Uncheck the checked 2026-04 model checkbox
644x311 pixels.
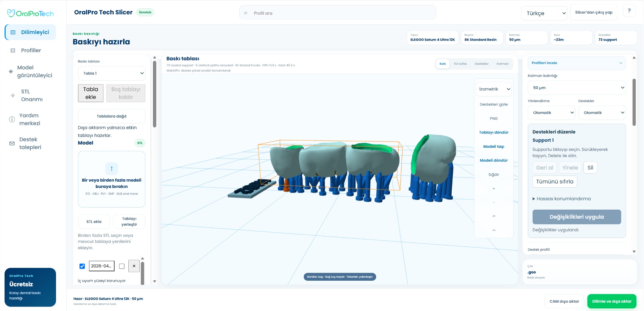click(x=82, y=266)
